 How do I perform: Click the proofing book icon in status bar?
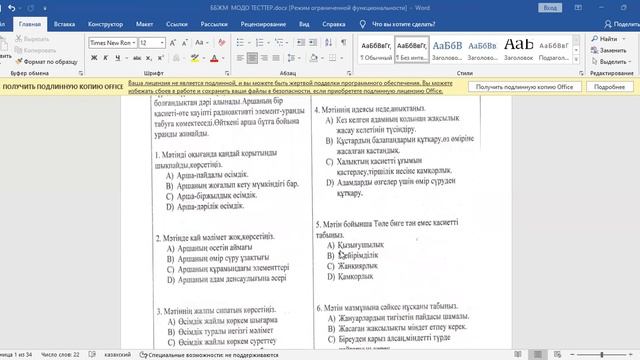pos(92,355)
